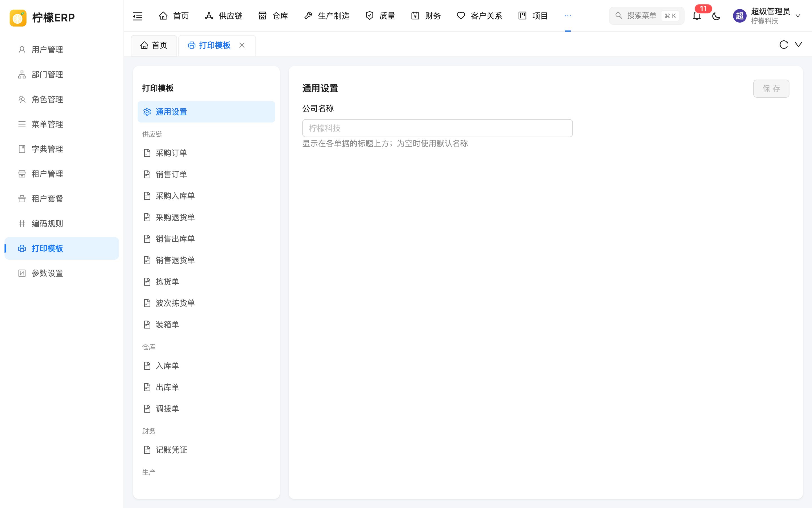The height and width of the screenshot is (508, 812).
Task: Close the 打印模板 tab
Action: (242, 45)
